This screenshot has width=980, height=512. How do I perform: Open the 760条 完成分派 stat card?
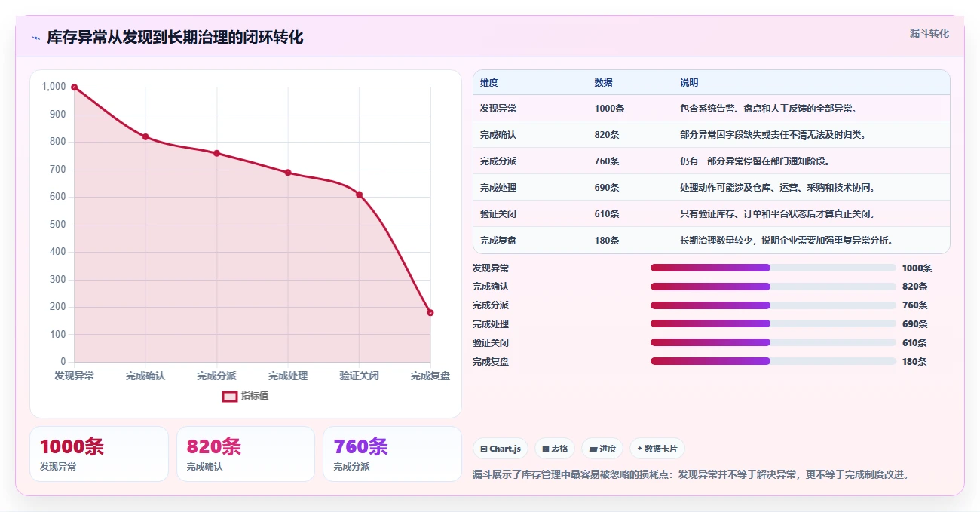392,454
